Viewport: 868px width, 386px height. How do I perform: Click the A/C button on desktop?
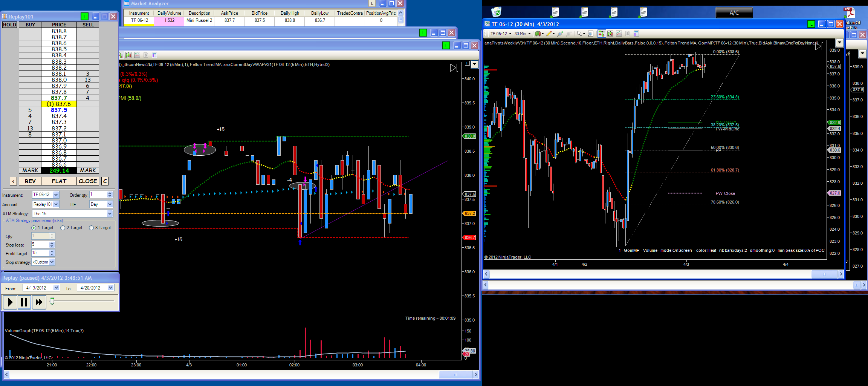(x=734, y=13)
